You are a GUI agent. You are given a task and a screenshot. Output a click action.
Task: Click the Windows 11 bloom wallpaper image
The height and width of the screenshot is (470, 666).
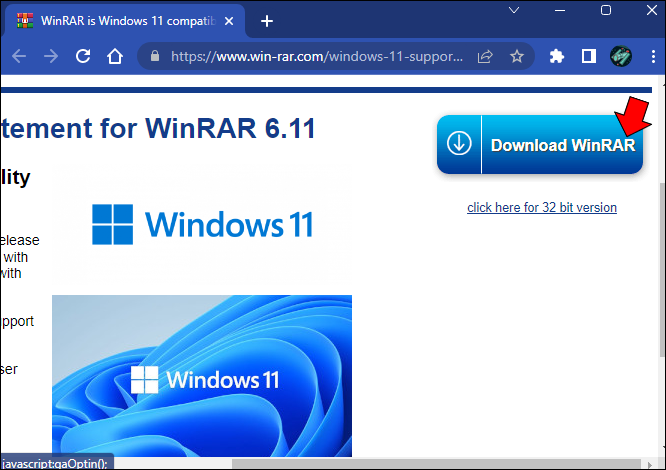click(x=202, y=376)
